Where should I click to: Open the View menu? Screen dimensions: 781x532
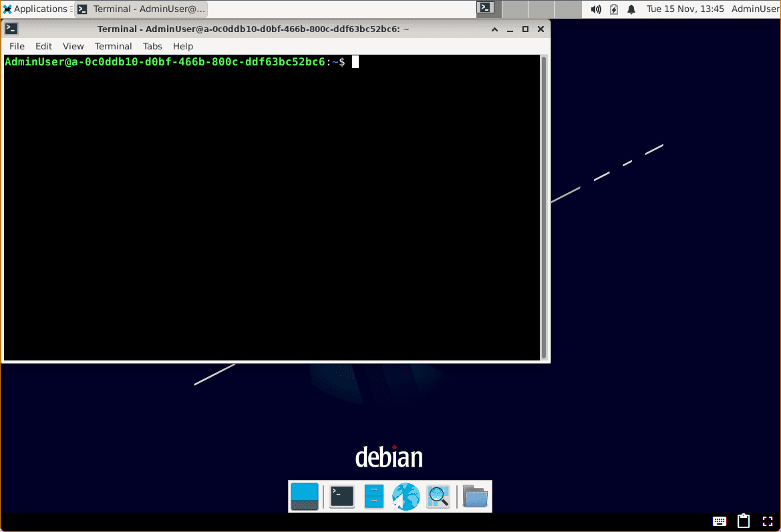click(73, 46)
